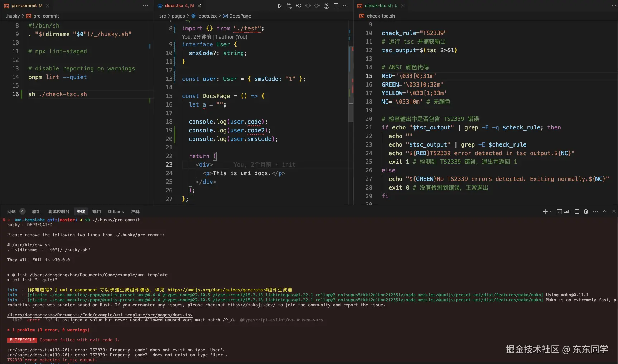
Task: Open docs.tsx file path link in terminal
Action: coord(100,315)
